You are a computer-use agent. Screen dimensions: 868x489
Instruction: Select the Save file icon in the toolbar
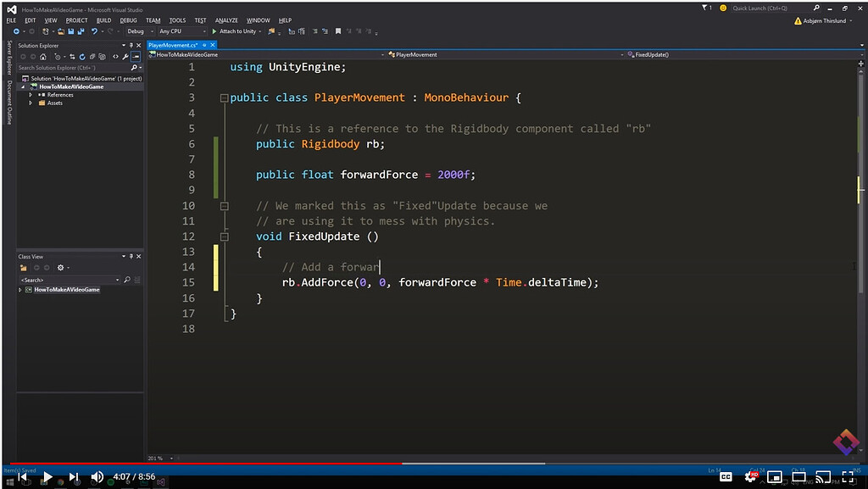71,31
